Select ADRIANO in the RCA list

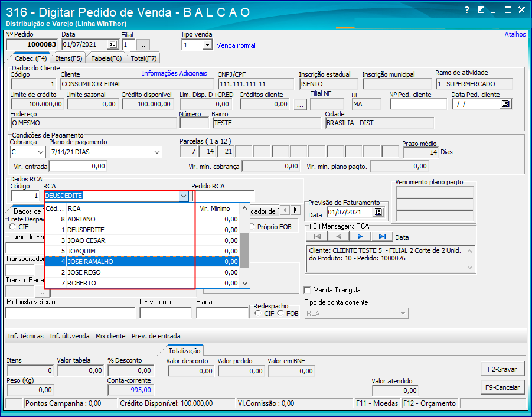(x=142, y=219)
